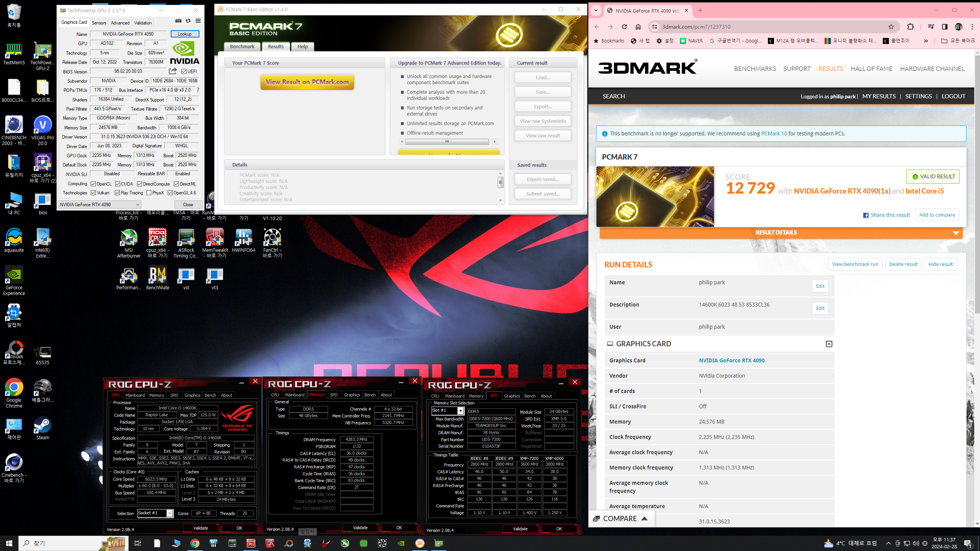Screen dimensions: 980x551
Task: Switch to Mainboard tab in first ROG CPU-Z
Action: point(135,395)
